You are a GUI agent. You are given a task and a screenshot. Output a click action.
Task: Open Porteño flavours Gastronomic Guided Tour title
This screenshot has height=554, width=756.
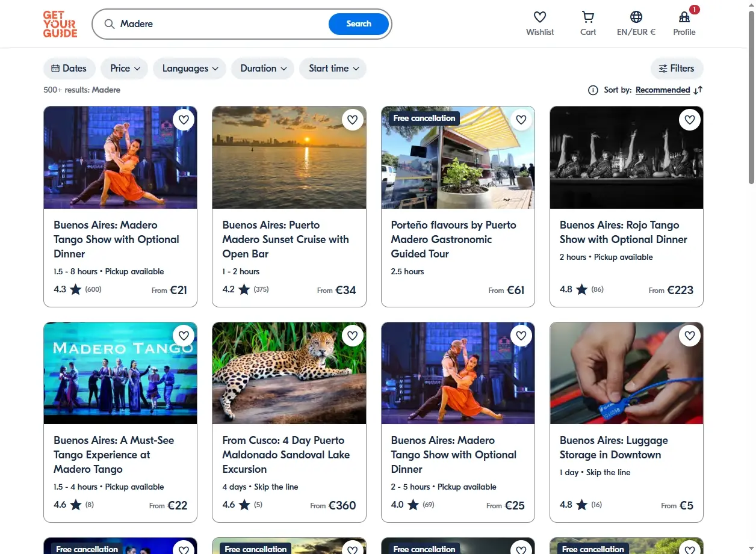pos(454,239)
